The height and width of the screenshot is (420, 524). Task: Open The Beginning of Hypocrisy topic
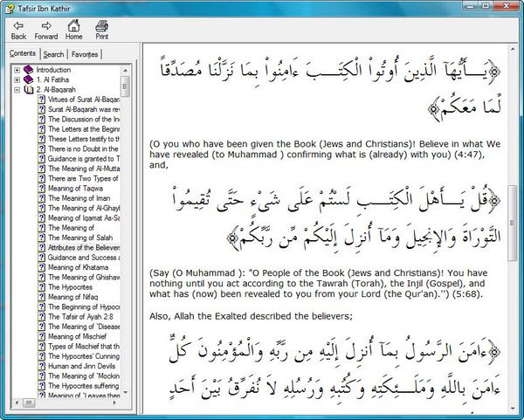tap(84, 306)
